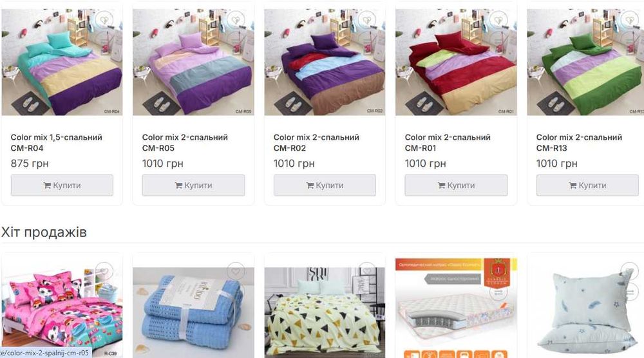Add Color mix CM-R04 to wishlist heart
This screenshot has width=644, height=358.
click(x=104, y=20)
